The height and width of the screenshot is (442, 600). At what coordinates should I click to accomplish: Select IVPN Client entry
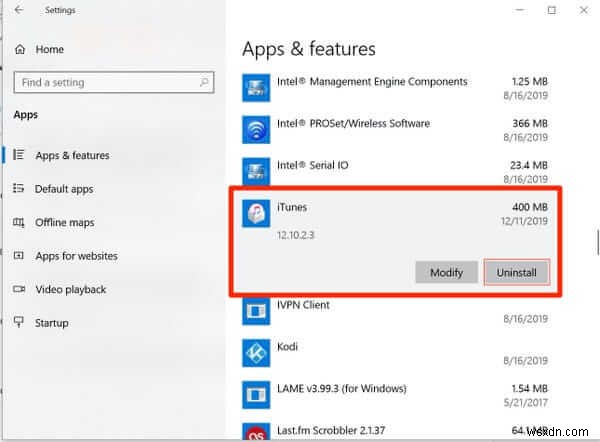(303, 305)
